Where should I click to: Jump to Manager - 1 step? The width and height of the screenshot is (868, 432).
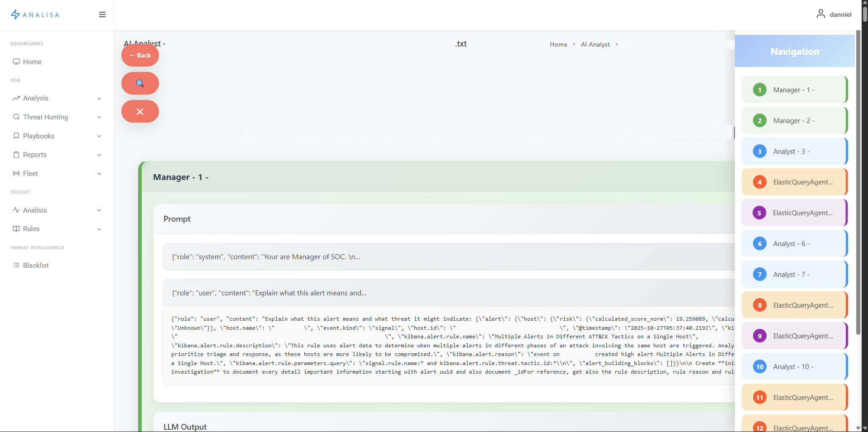pos(794,90)
